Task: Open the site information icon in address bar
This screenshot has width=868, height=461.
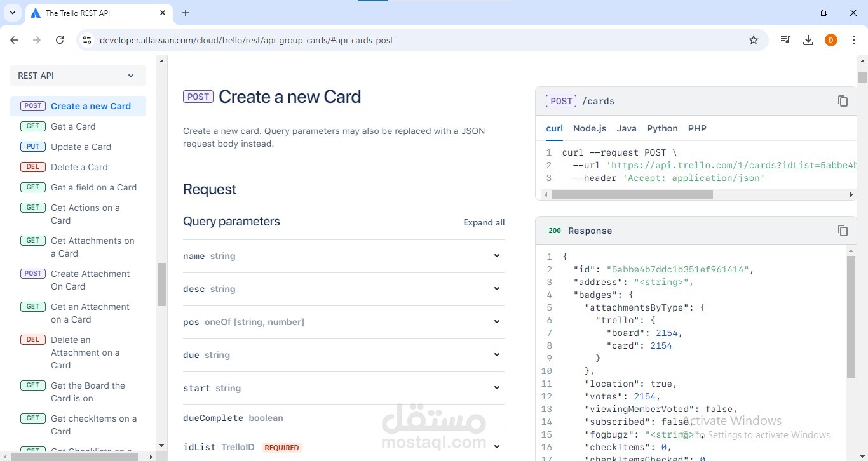Action: pyautogui.click(x=87, y=40)
